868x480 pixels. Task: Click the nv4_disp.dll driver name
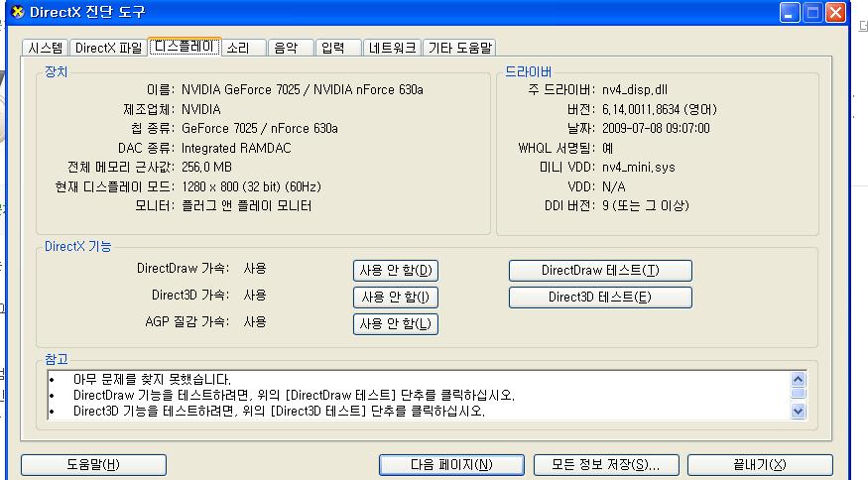click(635, 89)
